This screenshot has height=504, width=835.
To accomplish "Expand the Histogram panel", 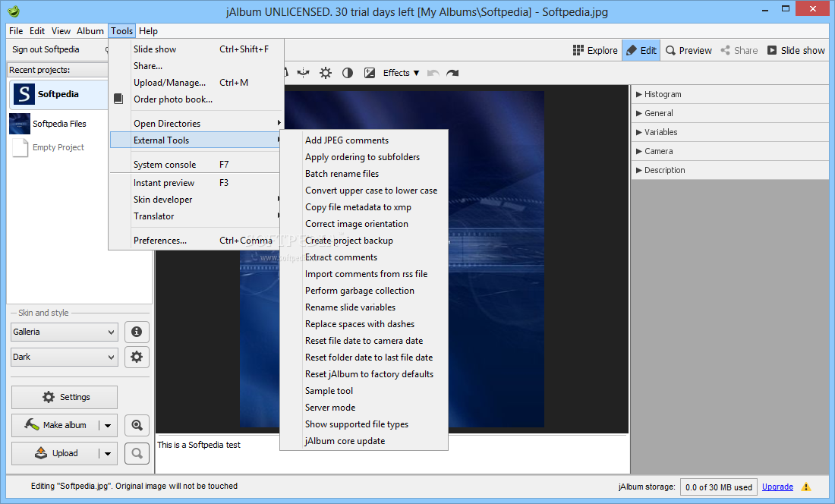I will pos(730,94).
